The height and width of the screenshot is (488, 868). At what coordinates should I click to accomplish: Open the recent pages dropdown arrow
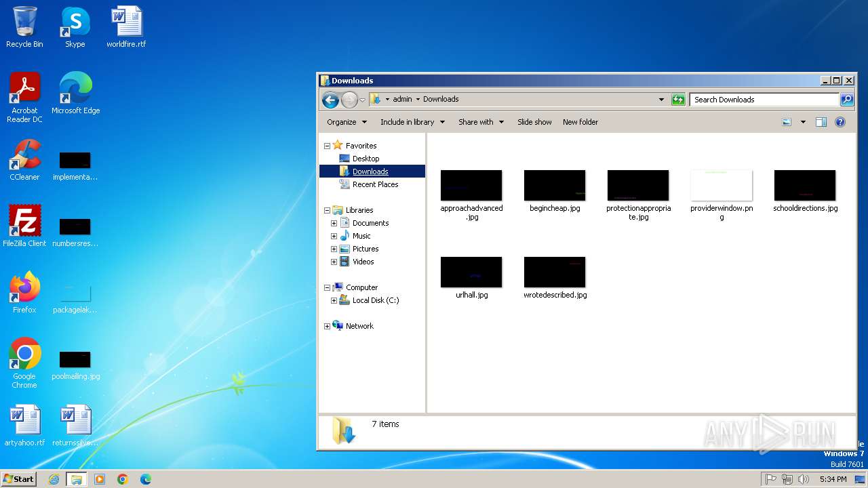click(x=363, y=100)
